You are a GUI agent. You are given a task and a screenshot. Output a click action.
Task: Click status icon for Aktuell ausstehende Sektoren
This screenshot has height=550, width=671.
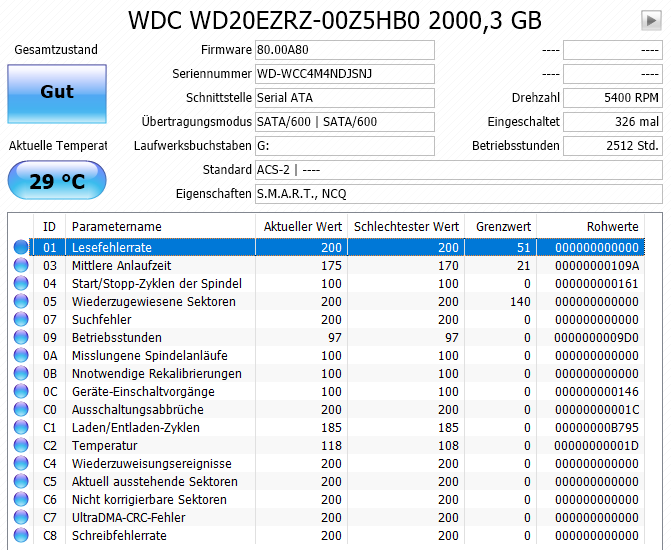[x=21, y=481]
